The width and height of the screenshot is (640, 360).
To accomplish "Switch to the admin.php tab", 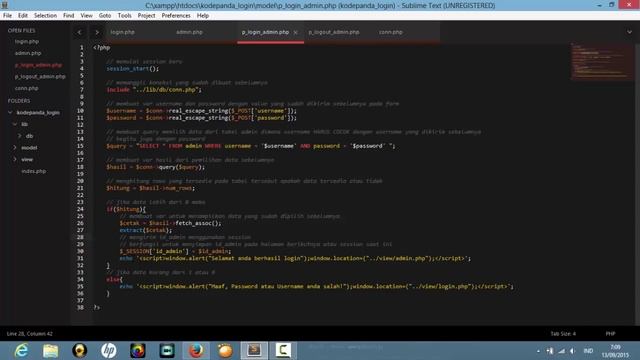I will coord(189,32).
